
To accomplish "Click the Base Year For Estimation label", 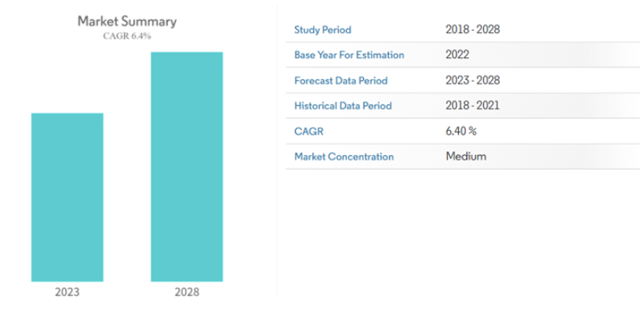I will pos(349,55).
